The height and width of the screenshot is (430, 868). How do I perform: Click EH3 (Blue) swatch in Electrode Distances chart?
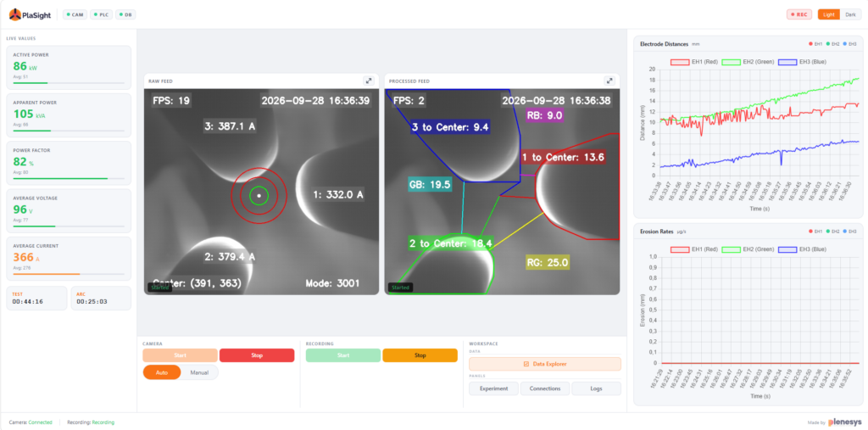click(788, 62)
